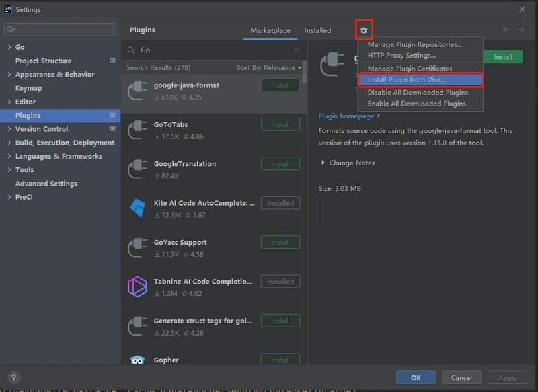Screen dimensions: 538x392
Task: Expand the PreCI settings node
Action: [9, 197]
